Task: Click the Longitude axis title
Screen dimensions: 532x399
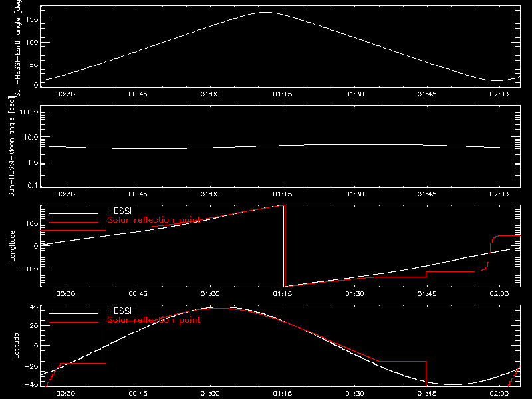Action: pos(12,246)
